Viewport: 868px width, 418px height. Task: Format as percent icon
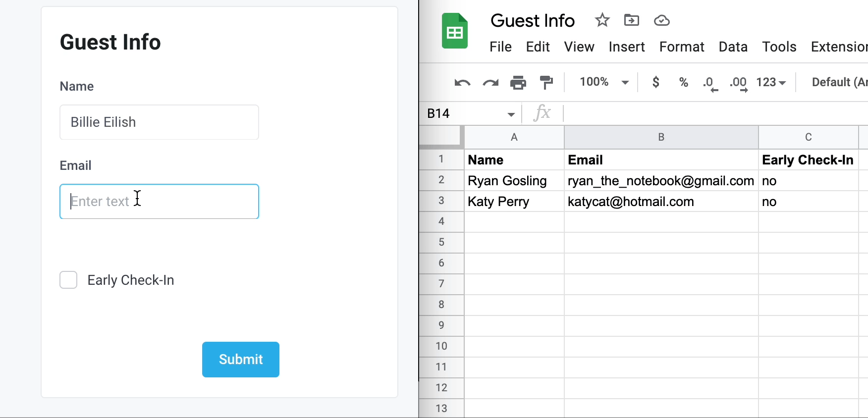click(x=684, y=82)
